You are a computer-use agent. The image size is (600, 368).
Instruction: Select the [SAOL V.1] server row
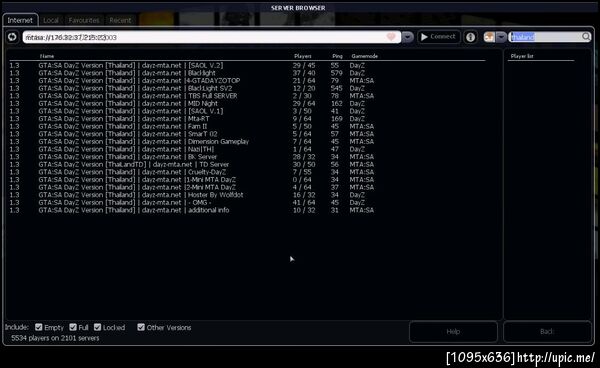(247, 111)
